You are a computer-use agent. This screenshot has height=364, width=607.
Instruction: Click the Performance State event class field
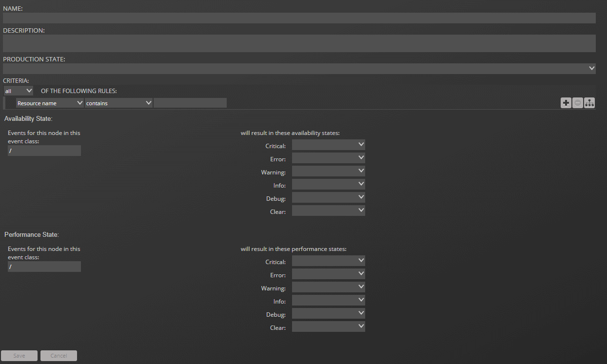point(44,267)
